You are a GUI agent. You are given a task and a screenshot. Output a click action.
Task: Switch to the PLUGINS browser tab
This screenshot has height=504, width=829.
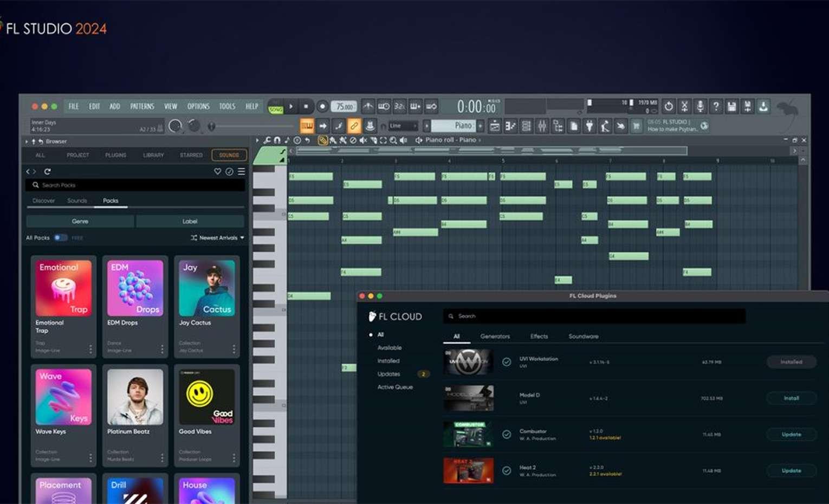pyautogui.click(x=115, y=155)
